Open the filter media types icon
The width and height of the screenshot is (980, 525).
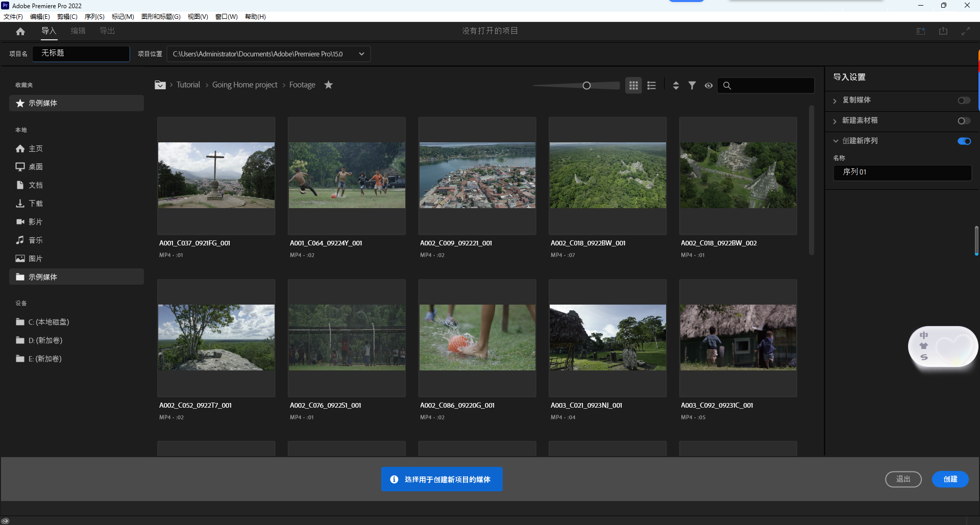pos(692,85)
